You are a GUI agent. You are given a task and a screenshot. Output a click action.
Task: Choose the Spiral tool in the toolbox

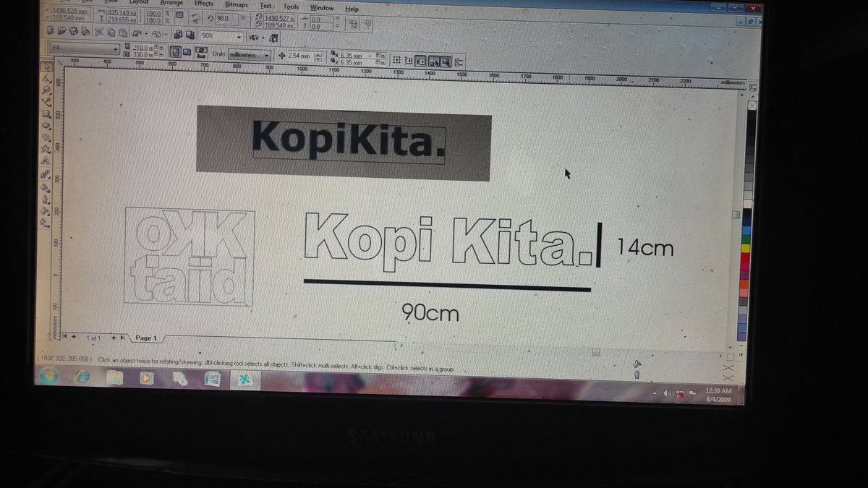point(47,137)
